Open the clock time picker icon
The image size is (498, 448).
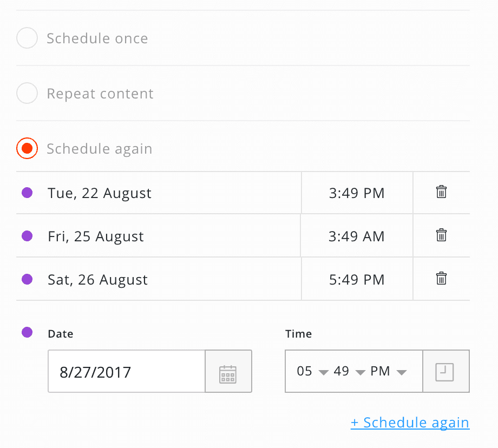coord(445,372)
